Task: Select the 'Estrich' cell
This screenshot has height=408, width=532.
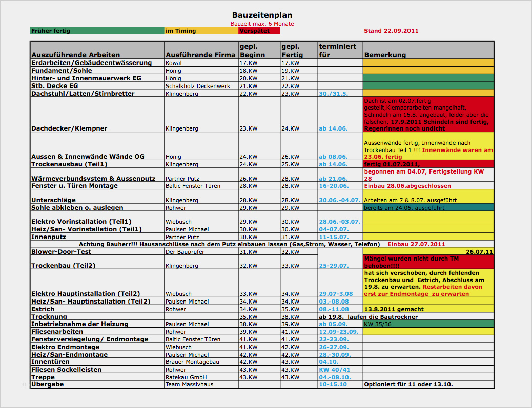Action: point(97,309)
